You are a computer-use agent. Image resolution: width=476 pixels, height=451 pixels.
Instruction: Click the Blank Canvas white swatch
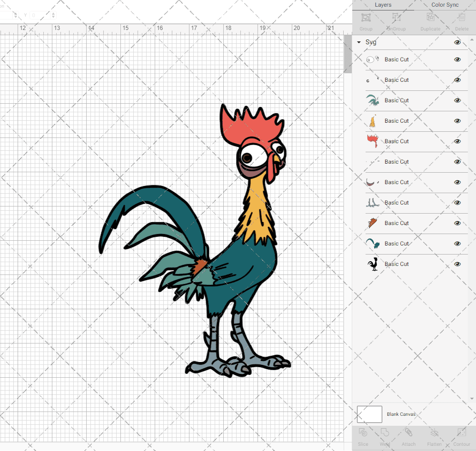pos(369,414)
